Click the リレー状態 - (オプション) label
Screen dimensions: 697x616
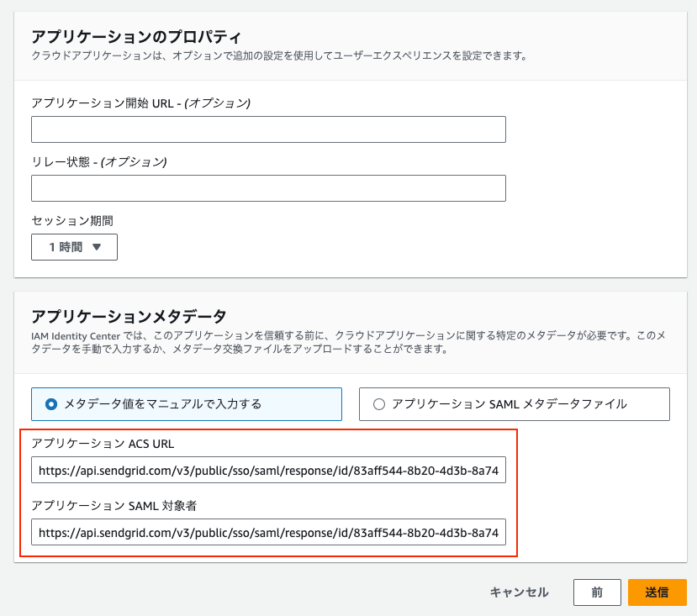[99, 162]
